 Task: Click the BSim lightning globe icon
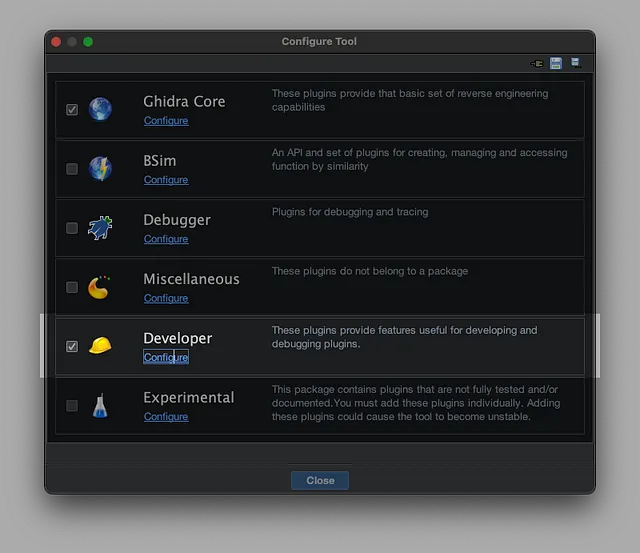pyautogui.click(x=100, y=168)
